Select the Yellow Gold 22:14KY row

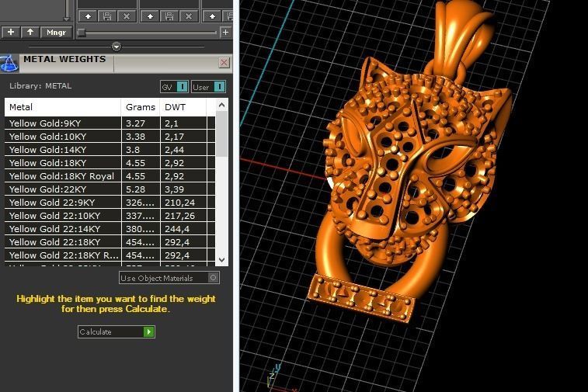(x=110, y=229)
